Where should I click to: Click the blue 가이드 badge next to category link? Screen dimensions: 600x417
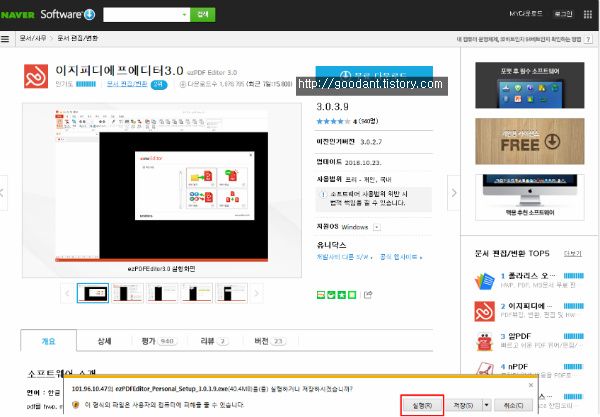click(159, 85)
